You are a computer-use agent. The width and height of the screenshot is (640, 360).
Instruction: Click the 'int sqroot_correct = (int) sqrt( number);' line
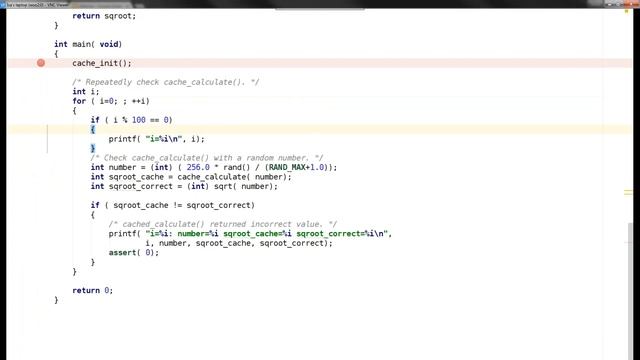point(184,186)
